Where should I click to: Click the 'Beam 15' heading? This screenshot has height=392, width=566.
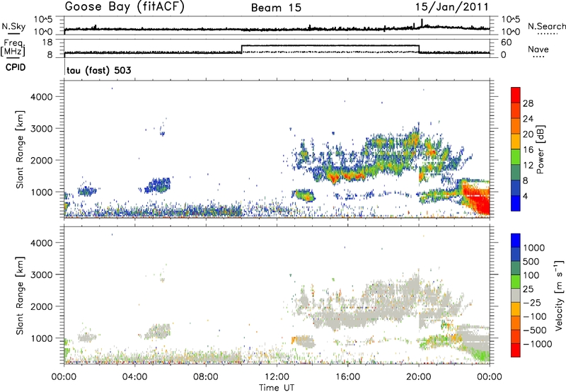276,8
